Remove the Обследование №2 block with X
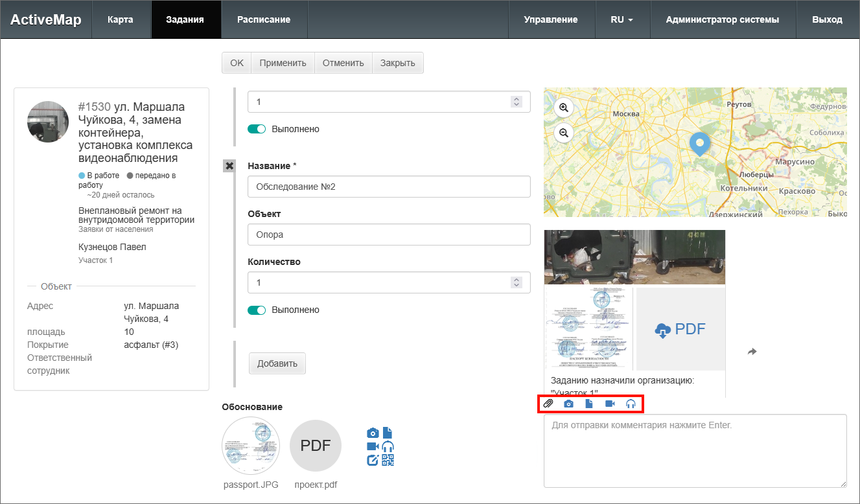 pos(229,166)
